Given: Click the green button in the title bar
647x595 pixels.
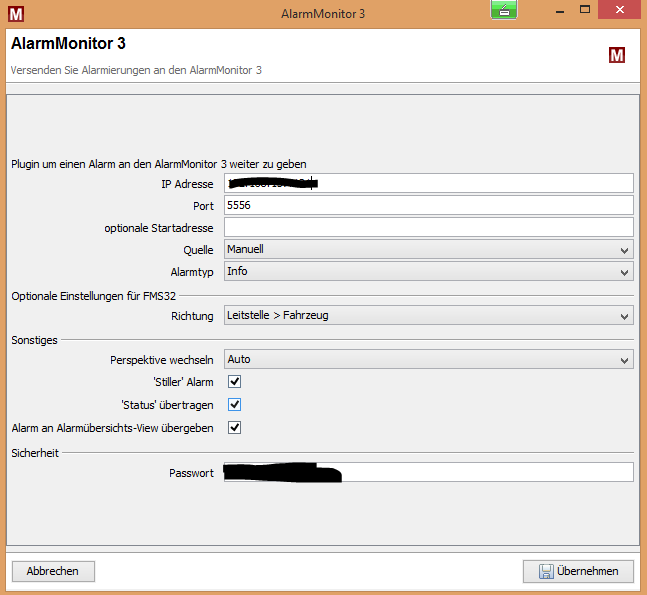Looking at the screenshot, I should coord(503,10).
